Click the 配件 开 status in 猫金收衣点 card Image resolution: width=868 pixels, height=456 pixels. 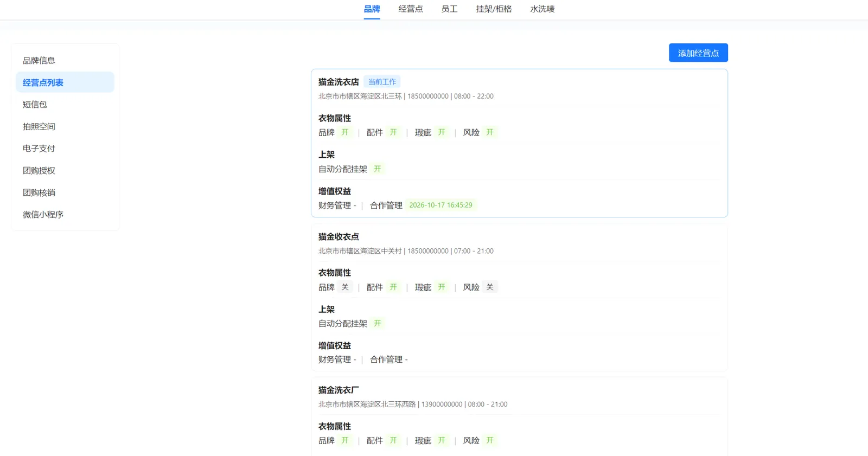tap(393, 287)
